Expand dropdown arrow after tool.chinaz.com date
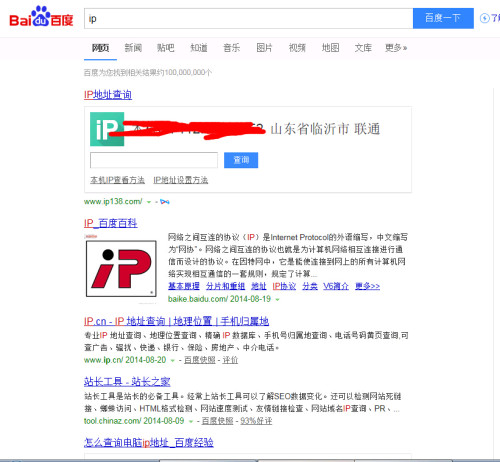The height and width of the screenshot is (462, 500). coord(191,422)
